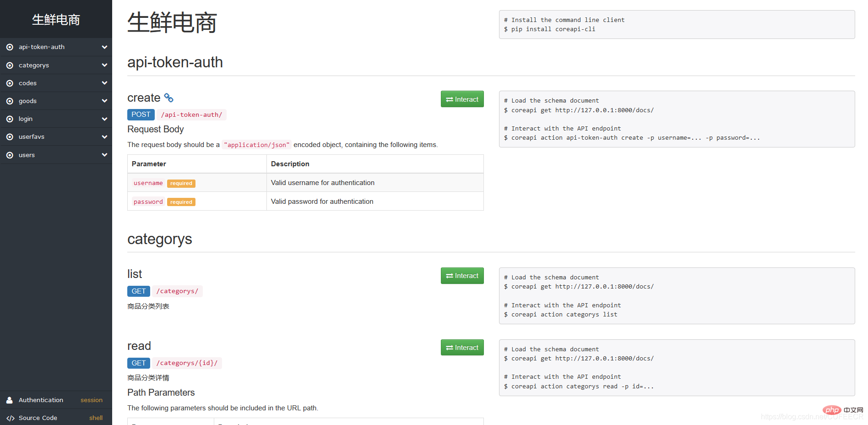Expand the login section chevron
The width and height of the screenshot is (868, 425).
104,119
